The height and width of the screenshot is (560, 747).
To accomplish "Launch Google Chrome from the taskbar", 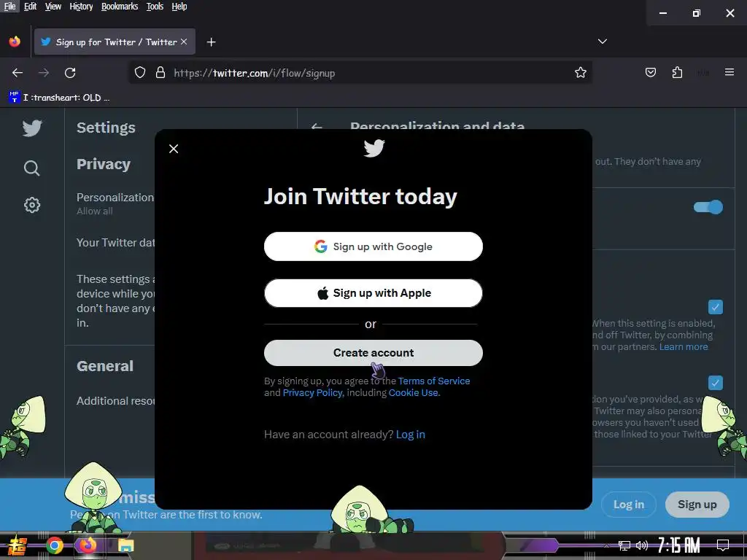I will (54, 545).
